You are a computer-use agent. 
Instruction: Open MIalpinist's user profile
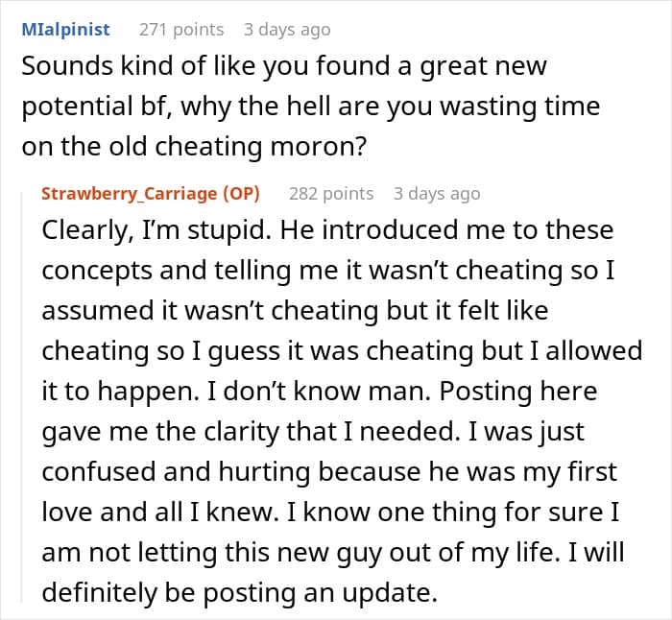(65, 30)
